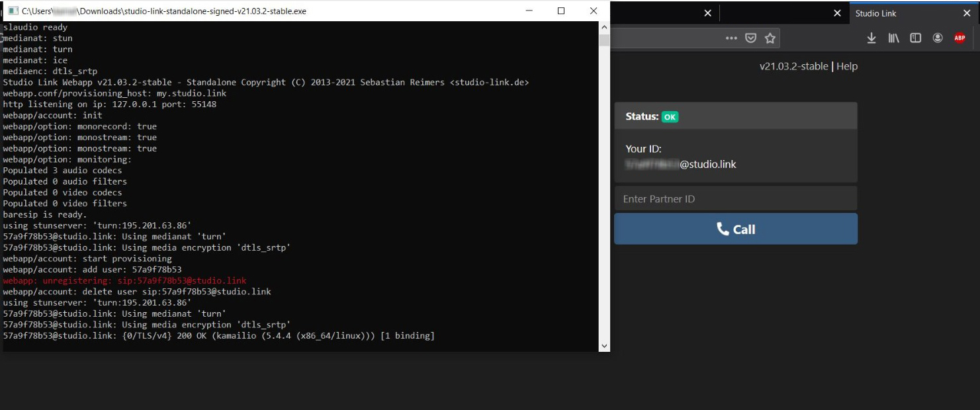Image resolution: width=980 pixels, height=410 pixels.
Task: Click 'mediaenc: dtls_srtp' console line
Action: 50,71
